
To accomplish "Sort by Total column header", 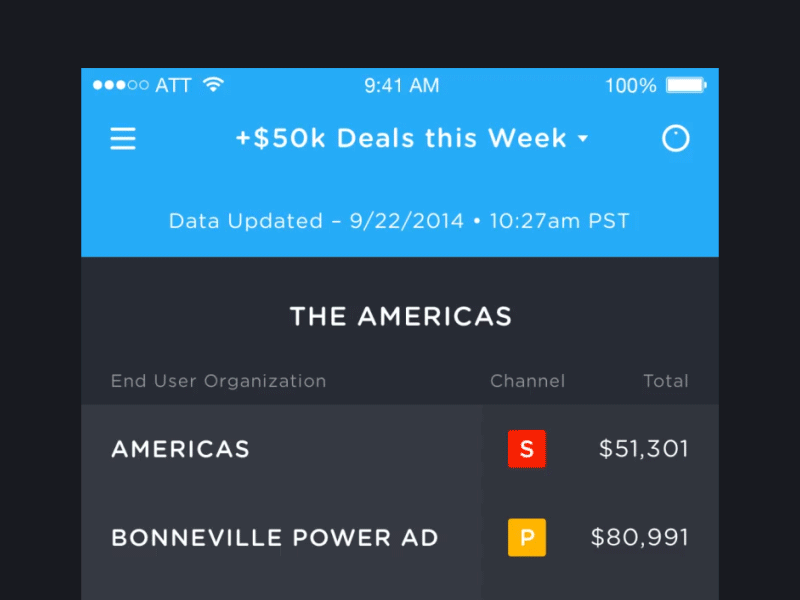I will point(665,381).
